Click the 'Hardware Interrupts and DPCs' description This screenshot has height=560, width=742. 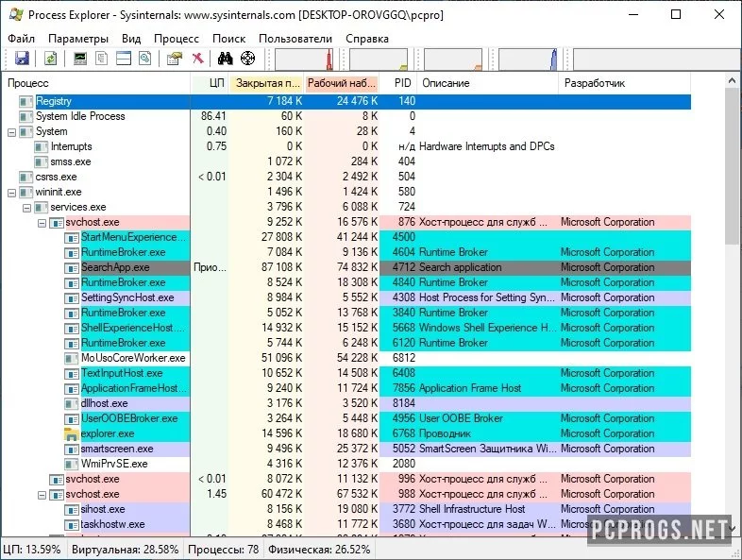[x=486, y=146]
